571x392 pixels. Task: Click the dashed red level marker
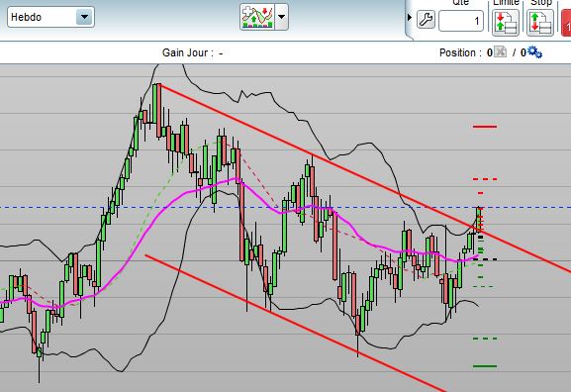point(485,179)
